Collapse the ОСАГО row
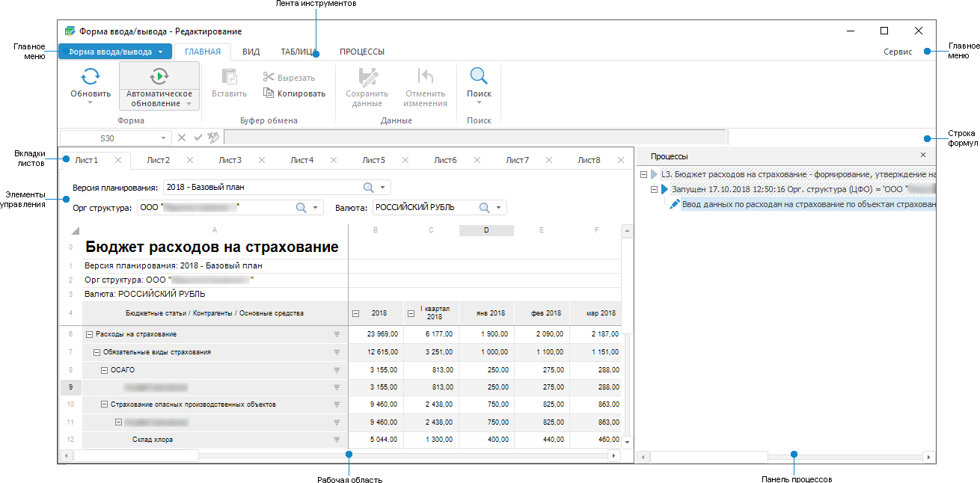980x483 pixels. coord(104,370)
